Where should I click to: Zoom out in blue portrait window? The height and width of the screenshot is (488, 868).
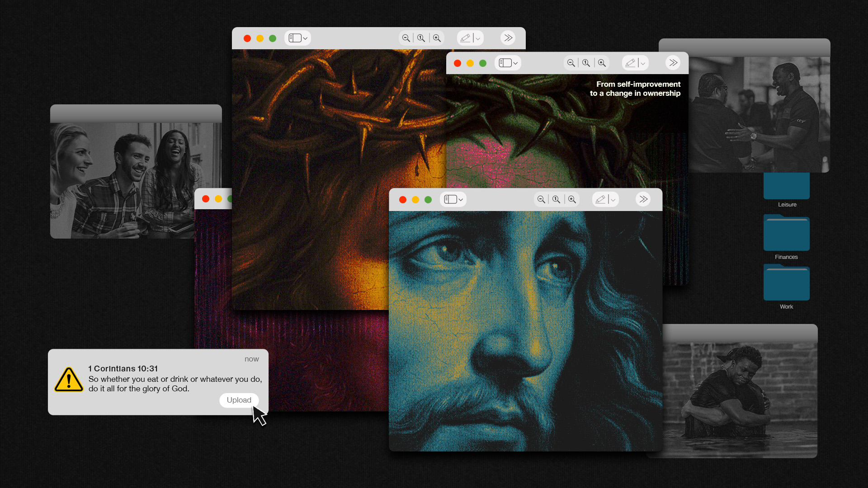tap(541, 199)
